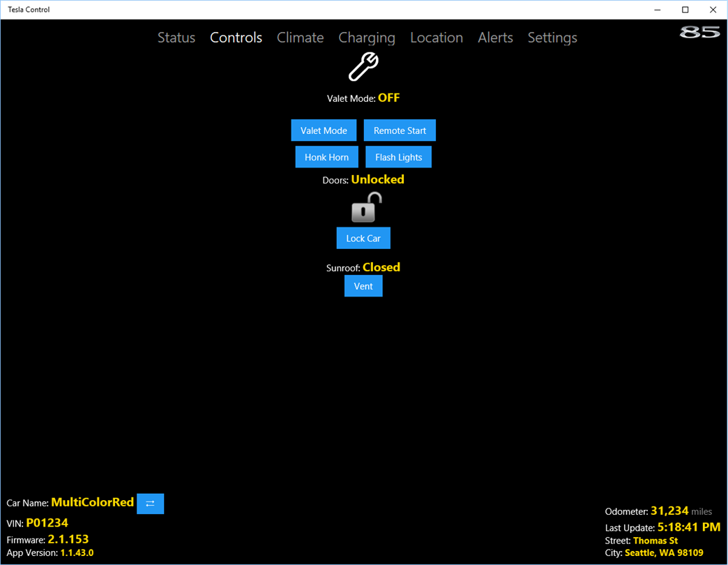Click the Honk Horn button

[x=327, y=157]
